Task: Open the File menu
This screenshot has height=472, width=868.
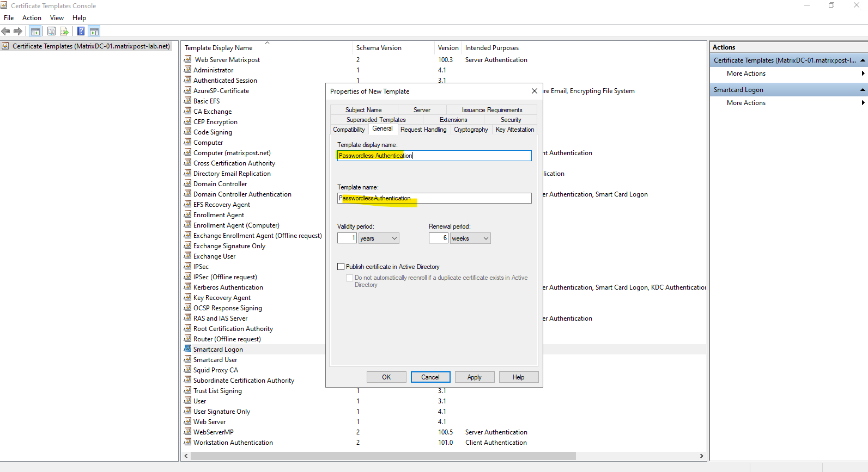Action: pos(9,18)
